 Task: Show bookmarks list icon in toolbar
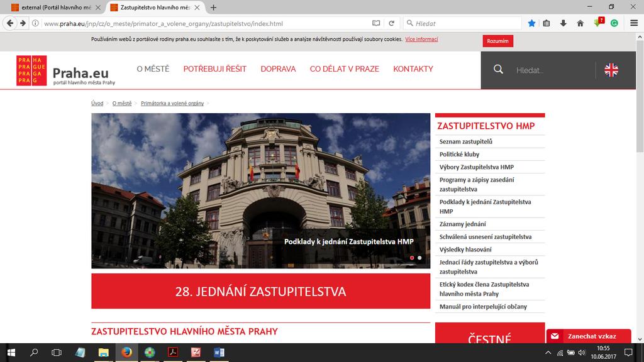pos(547,23)
